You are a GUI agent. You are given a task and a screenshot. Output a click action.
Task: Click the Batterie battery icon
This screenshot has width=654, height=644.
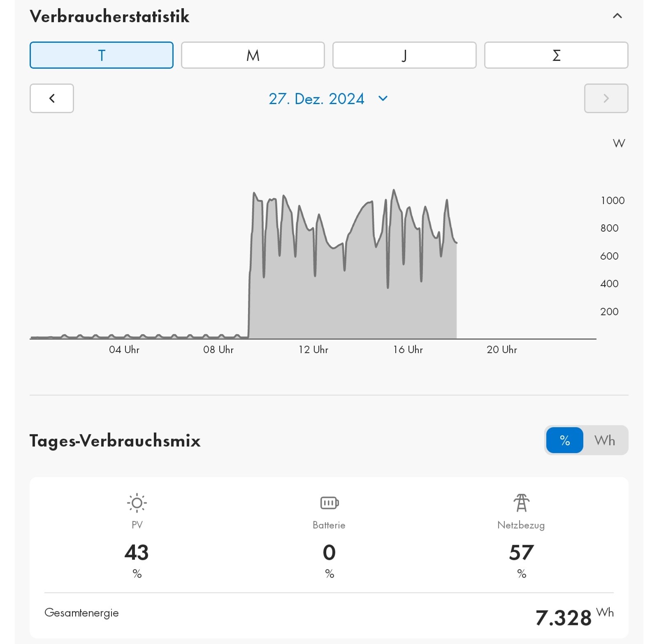[329, 503]
